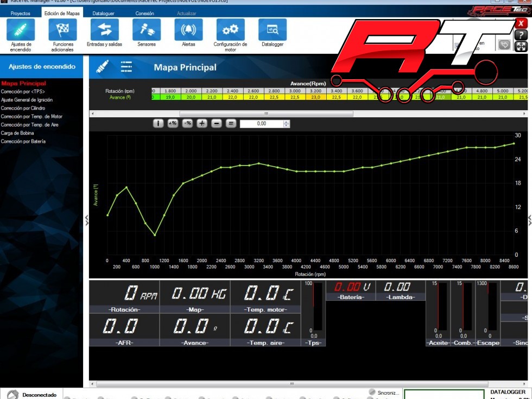Select the 23,0 Avance cell at 3.200 rpm

[x=316, y=97]
